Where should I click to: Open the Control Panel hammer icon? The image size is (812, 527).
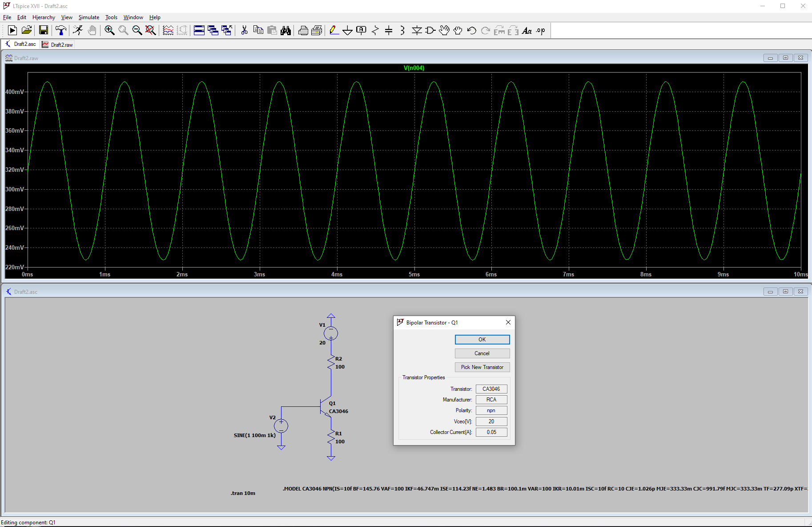tap(60, 30)
